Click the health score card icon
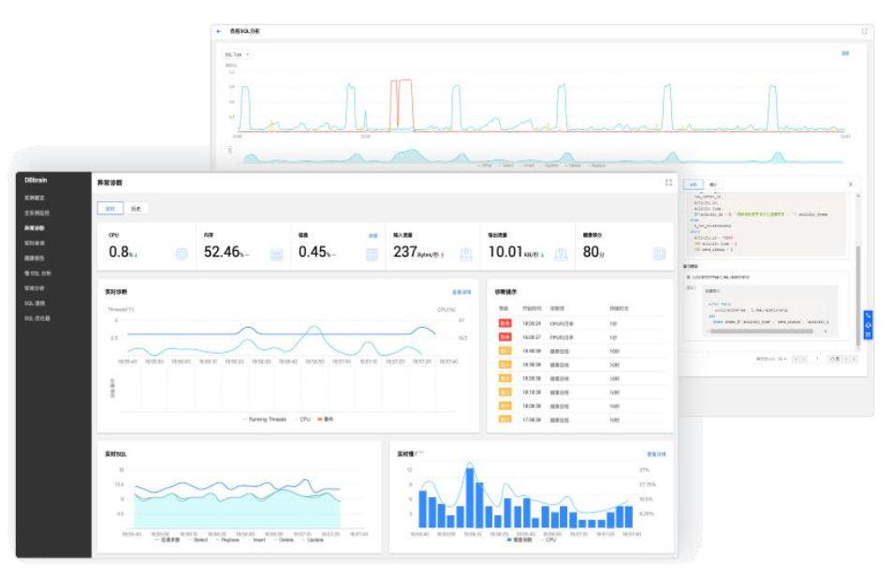This screenshot has width=893, height=588. [x=659, y=254]
